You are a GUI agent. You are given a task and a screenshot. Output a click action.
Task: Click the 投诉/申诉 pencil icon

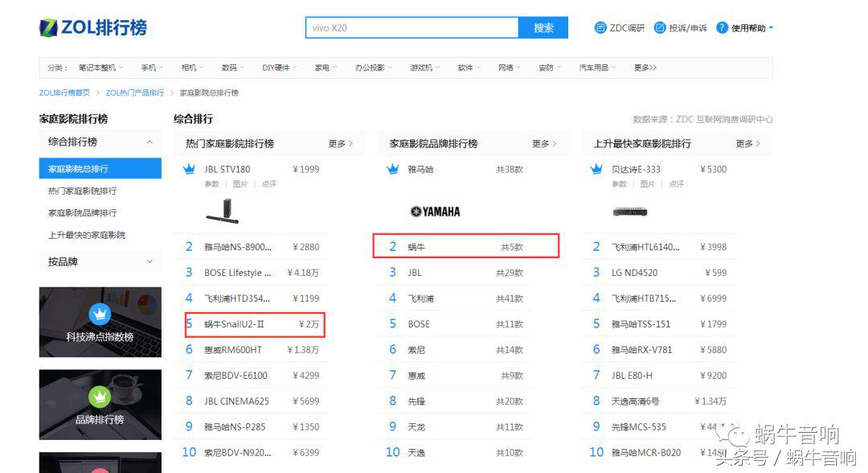coord(661,26)
